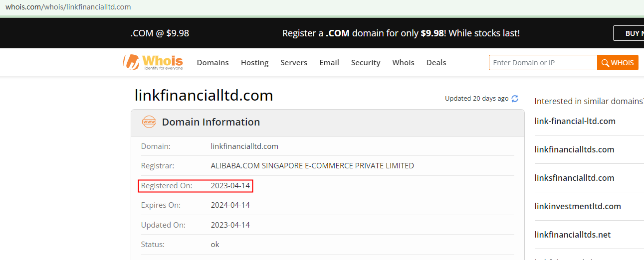Click the linkfinancialltd.com page heading
644x260 pixels.
pyautogui.click(x=204, y=96)
